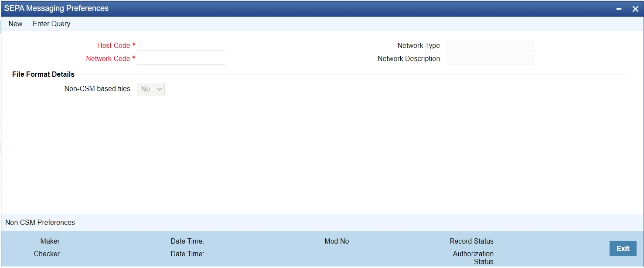This screenshot has height=268, width=644.
Task: Click the SEPA Messaging Preferences title
Action: [56, 8]
